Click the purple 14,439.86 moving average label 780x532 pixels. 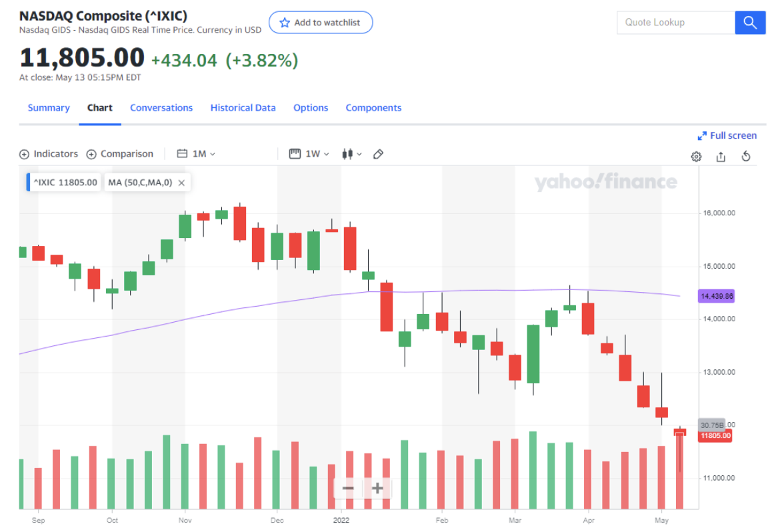[716, 295]
